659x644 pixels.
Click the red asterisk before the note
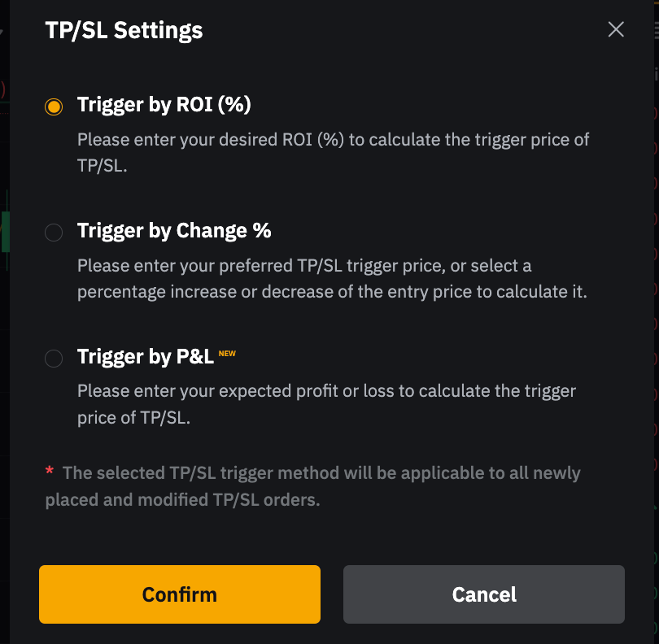tap(50, 472)
